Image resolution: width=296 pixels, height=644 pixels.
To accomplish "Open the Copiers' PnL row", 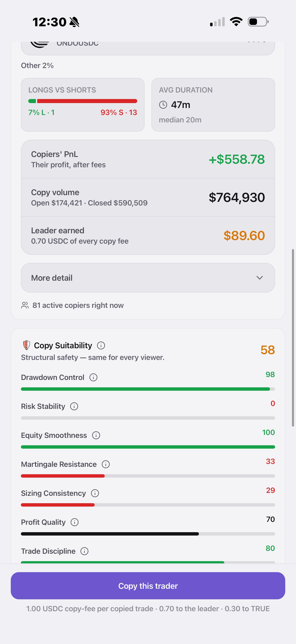I will (x=148, y=159).
